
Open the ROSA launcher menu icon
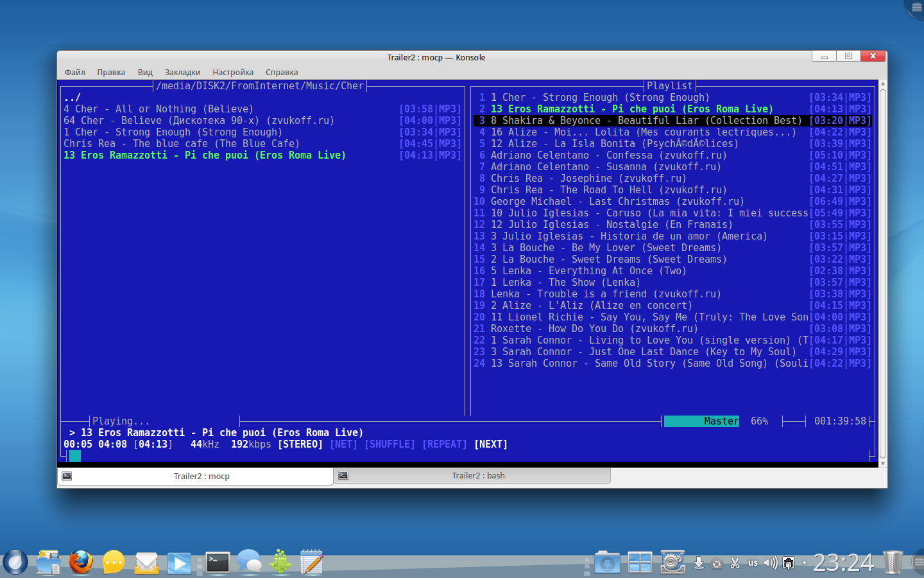[15, 563]
